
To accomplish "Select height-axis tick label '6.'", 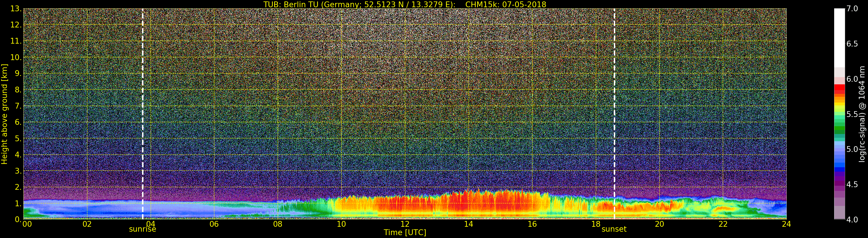I will [19, 122].
